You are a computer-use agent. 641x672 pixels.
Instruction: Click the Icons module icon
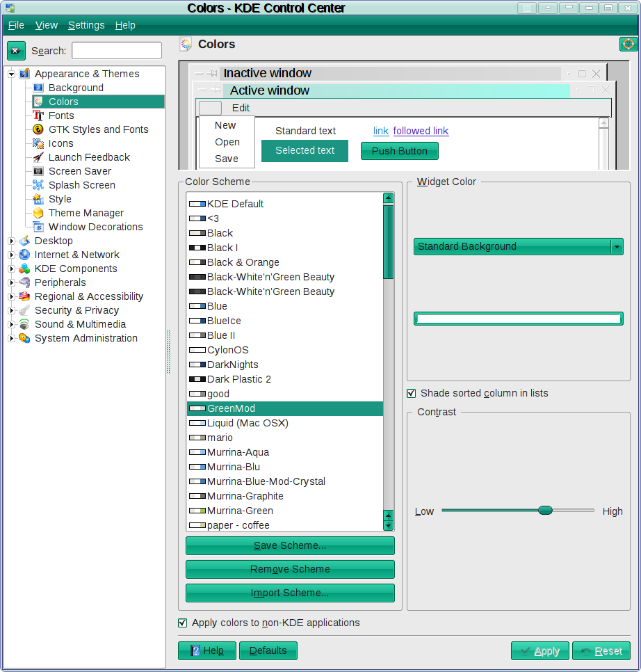(38, 143)
